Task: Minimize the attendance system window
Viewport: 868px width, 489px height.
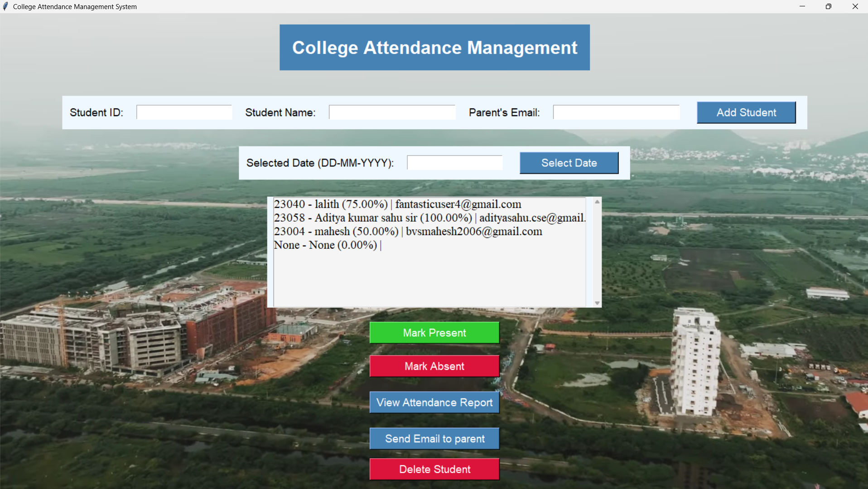Action: (802, 6)
